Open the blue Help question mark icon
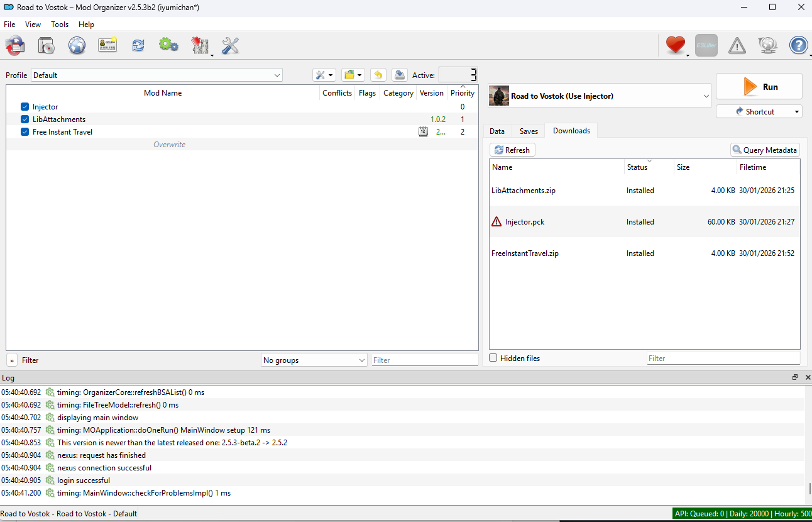812x522 pixels. 798,45
